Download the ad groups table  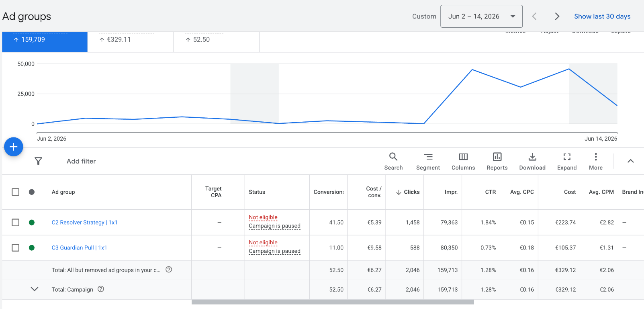click(532, 161)
